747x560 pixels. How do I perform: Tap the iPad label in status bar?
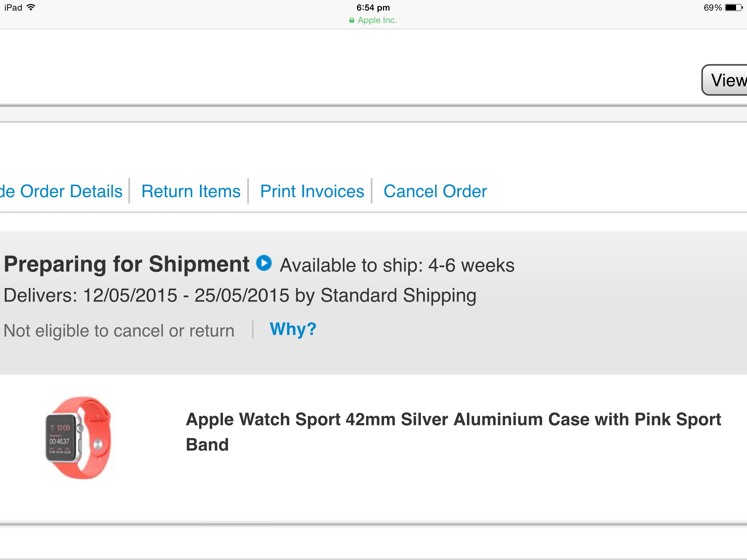click(x=13, y=8)
